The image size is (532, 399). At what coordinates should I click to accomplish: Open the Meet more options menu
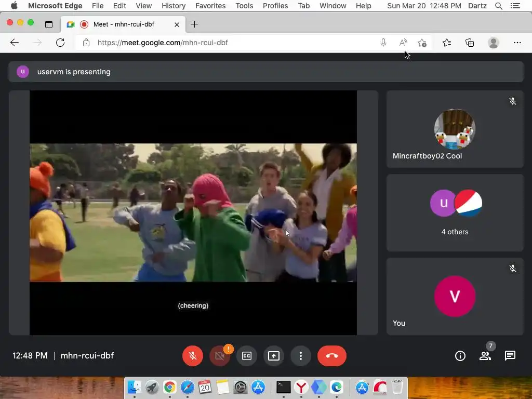click(301, 355)
